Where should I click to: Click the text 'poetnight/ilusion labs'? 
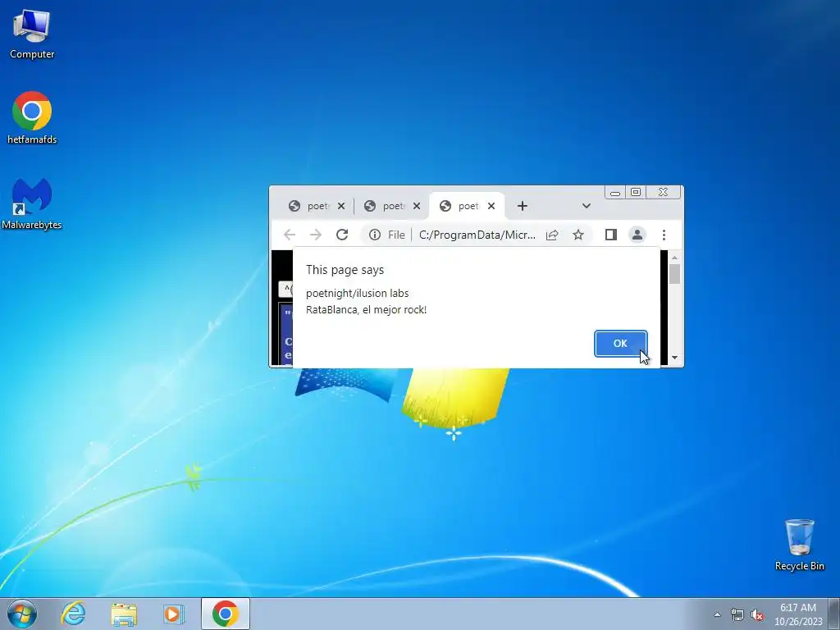357,293
